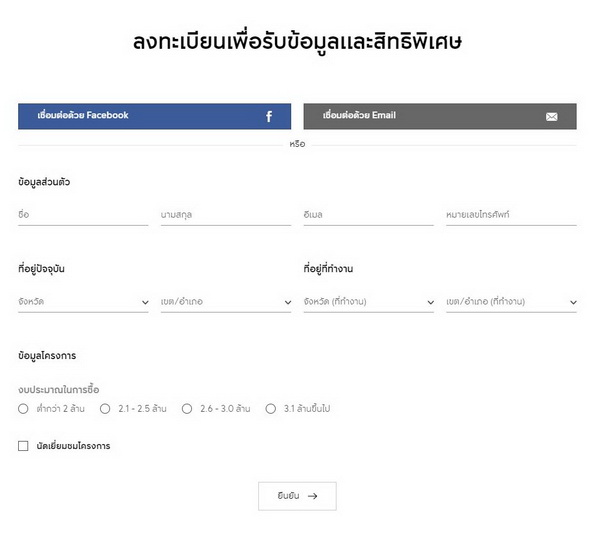Select the 2.1 - 2.5 ล้าน budget option
Image resolution: width=600 pixels, height=546 pixels.
click(x=105, y=408)
